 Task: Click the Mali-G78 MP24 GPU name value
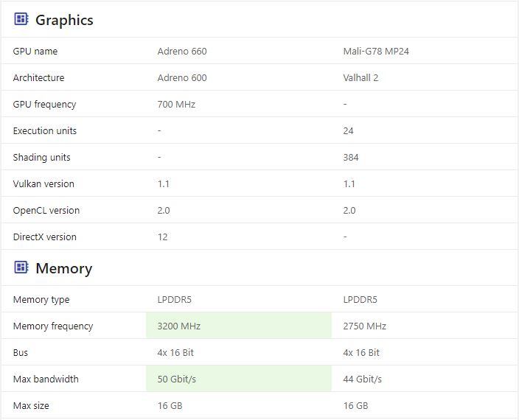tap(376, 52)
